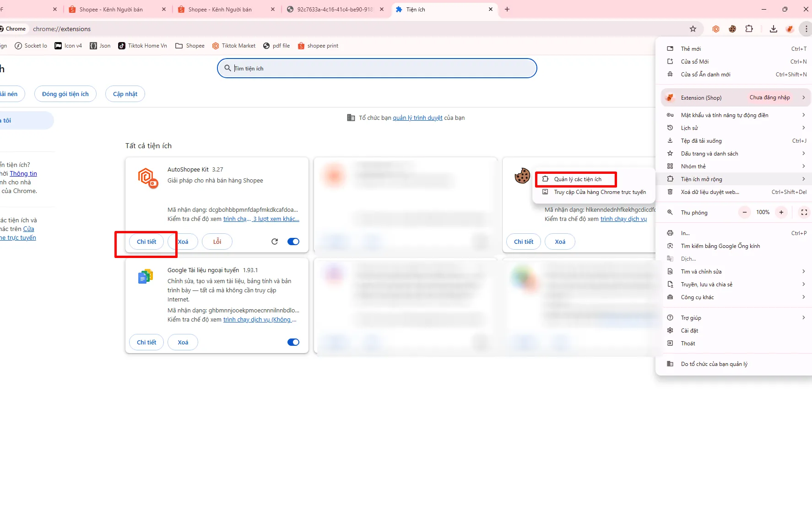This screenshot has width=812, height=521.
Task: Click Truy cập Cửa hàng Chrome trực tuyến
Action: click(594, 192)
